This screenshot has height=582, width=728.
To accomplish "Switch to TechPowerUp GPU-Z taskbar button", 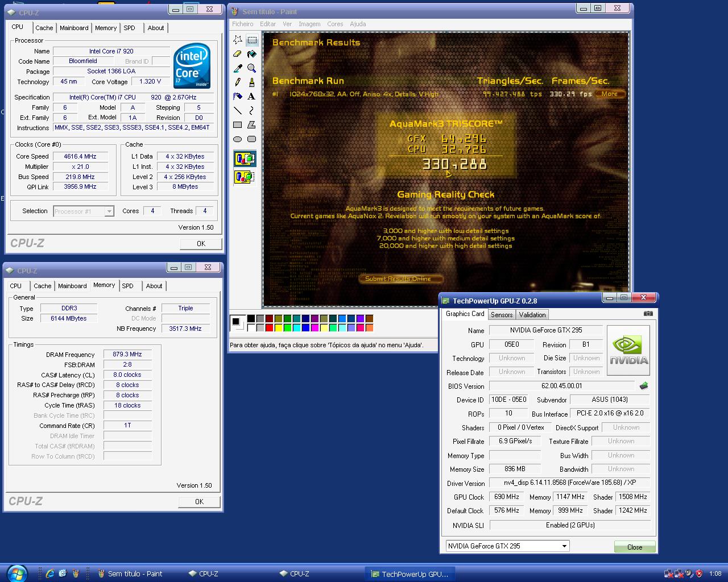I will tap(409, 573).
